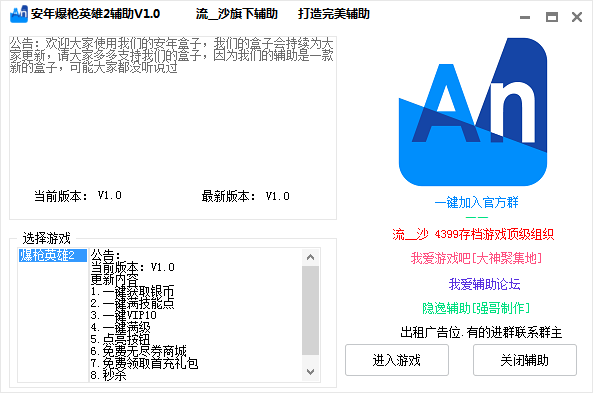Click the changelog scrollbar thumb
Image resolution: width=593 pixels, height=393 pixels.
pos(310,310)
